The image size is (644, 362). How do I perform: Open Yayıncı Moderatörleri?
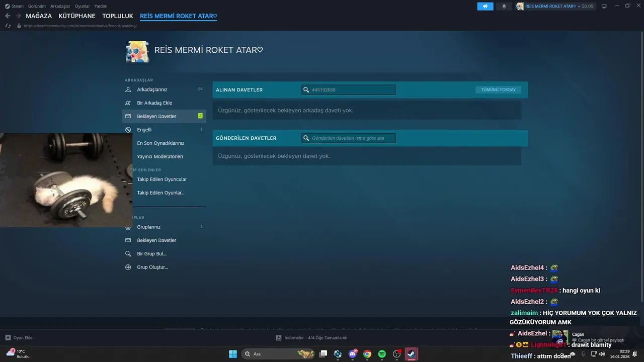160,156
